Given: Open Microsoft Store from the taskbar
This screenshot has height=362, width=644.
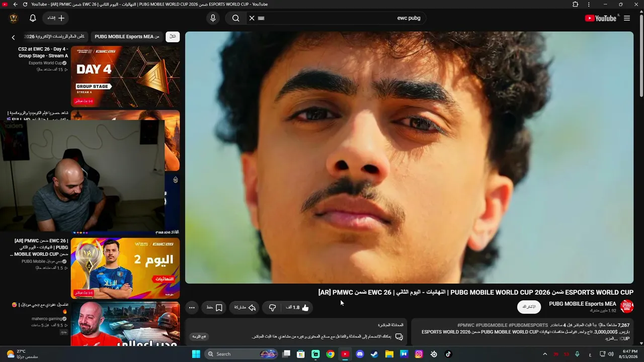Looking at the screenshot, I should [x=301, y=354].
